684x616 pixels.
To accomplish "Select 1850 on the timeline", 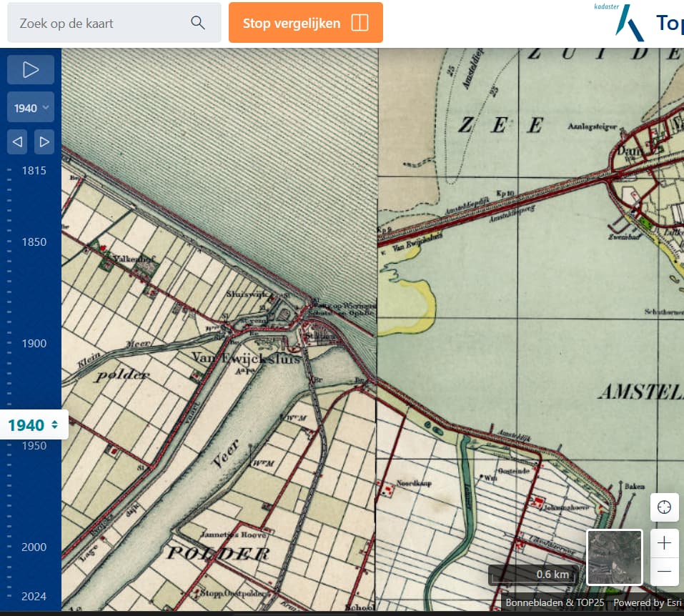I will tap(34, 242).
